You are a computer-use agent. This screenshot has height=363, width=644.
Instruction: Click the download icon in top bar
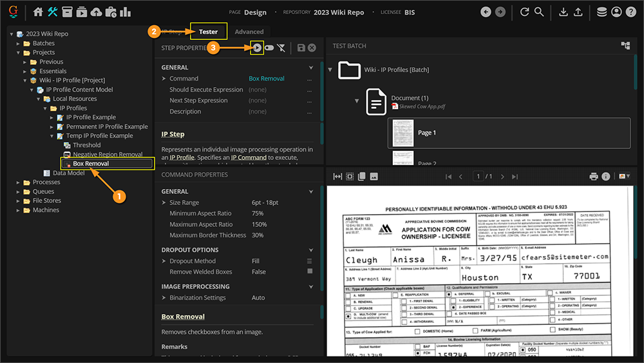tap(563, 12)
